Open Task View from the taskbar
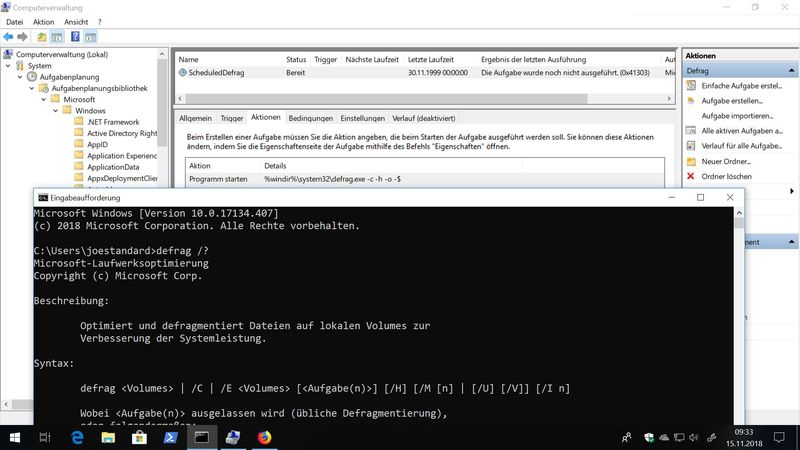Image resolution: width=800 pixels, height=450 pixels. click(x=45, y=437)
